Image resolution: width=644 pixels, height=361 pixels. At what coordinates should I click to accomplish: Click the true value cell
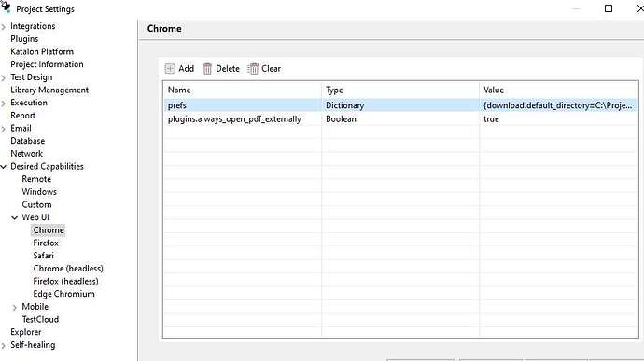tap(558, 119)
